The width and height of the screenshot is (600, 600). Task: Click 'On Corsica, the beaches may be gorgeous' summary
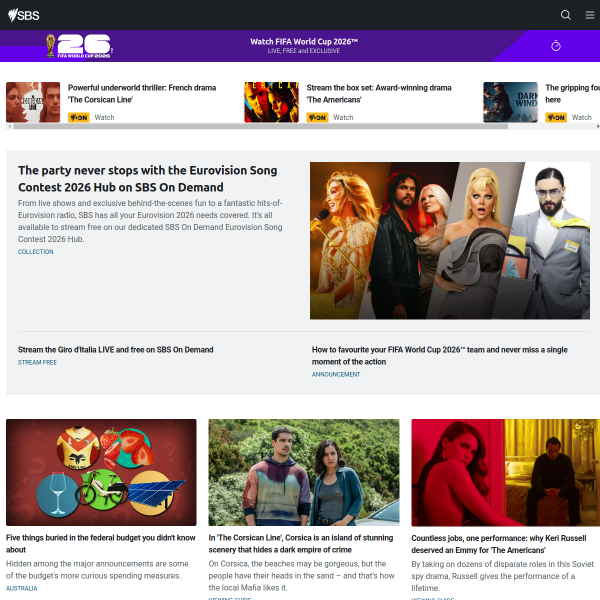pos(302,576)
